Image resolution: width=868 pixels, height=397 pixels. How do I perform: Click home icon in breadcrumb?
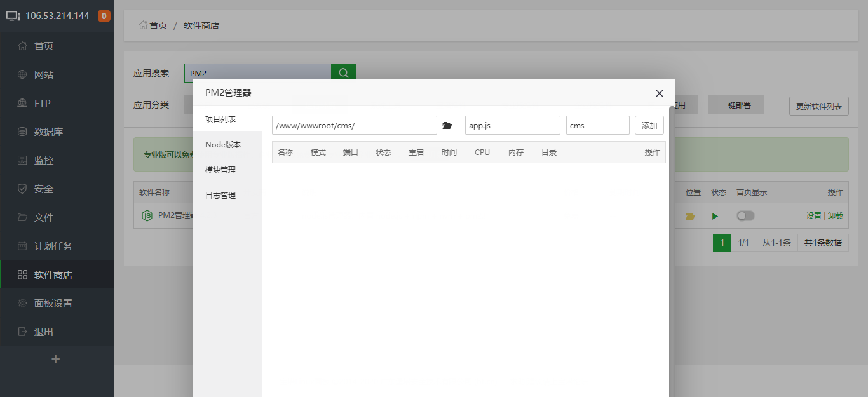click(143, 25)
